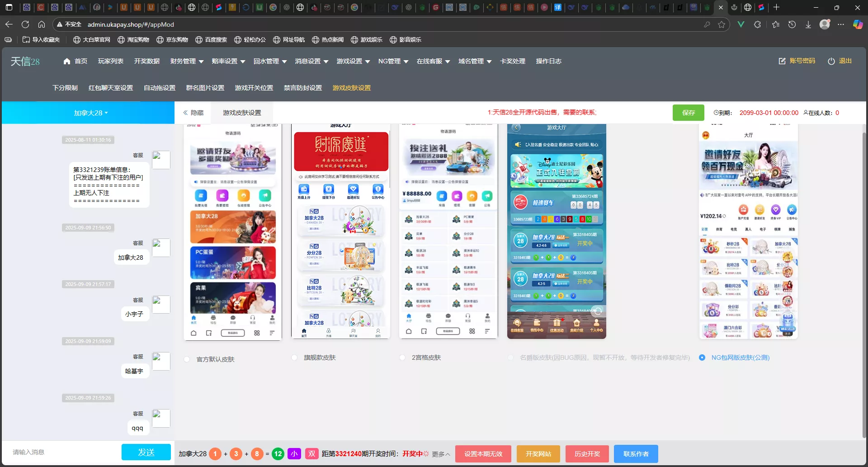Viewport: 868px width, 467px height.
Task: Click the 退出 power icon
Action: (x=831, y=61)
